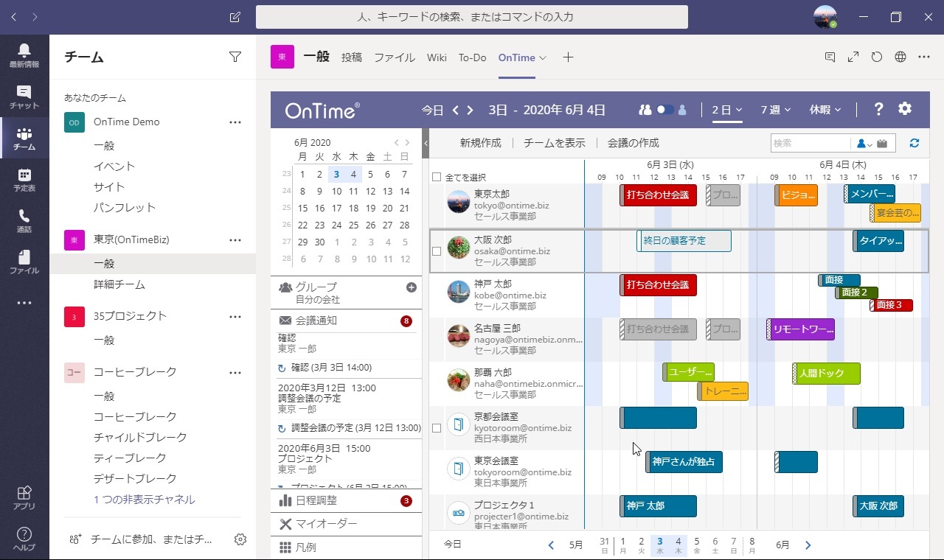Open OnTime help question mark
The height and width of the screenshot is (560, 944).
pyautogui.click(x=878, y=109)
